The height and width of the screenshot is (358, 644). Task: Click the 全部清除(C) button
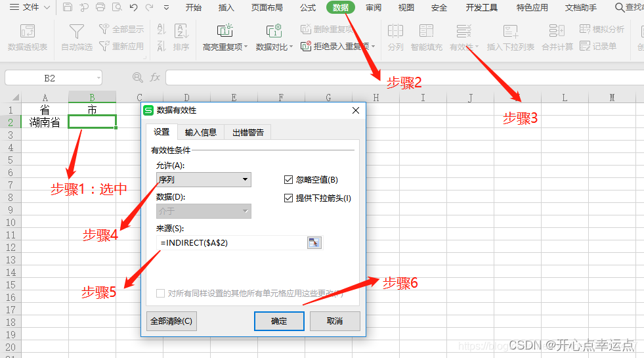point(171,321)
